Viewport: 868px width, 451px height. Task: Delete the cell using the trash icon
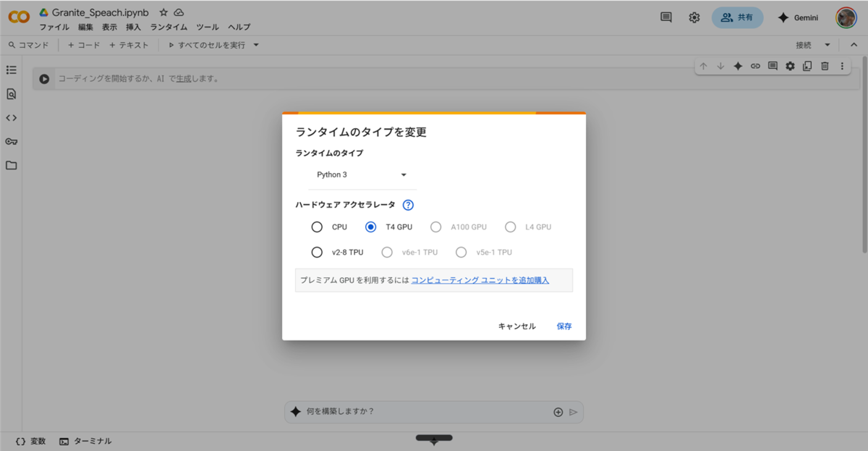tap(825, 65)
